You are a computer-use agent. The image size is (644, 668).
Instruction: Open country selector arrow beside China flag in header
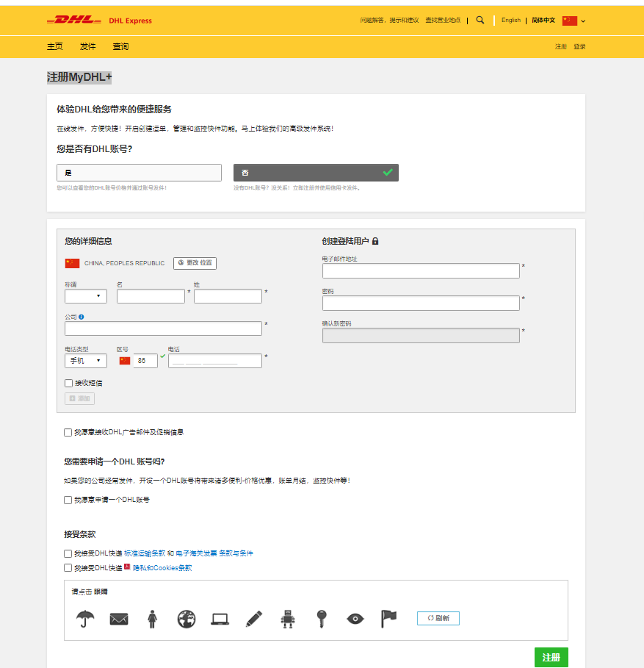tap(583, 21)
